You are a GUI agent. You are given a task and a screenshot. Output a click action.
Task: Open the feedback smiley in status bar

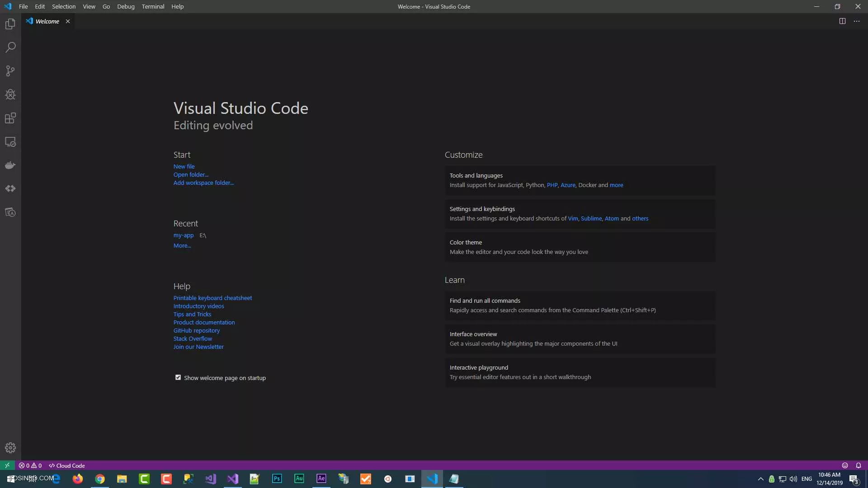tap(844, 465)
